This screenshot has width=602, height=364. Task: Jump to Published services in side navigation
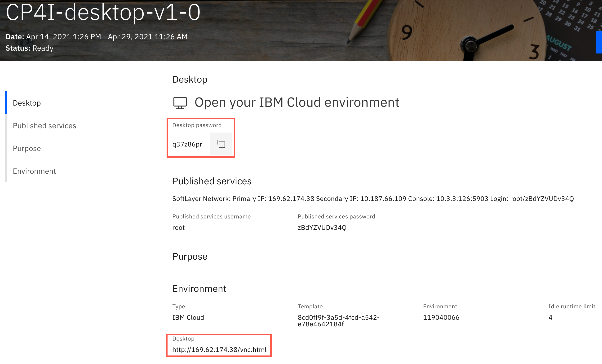(44, 126)
